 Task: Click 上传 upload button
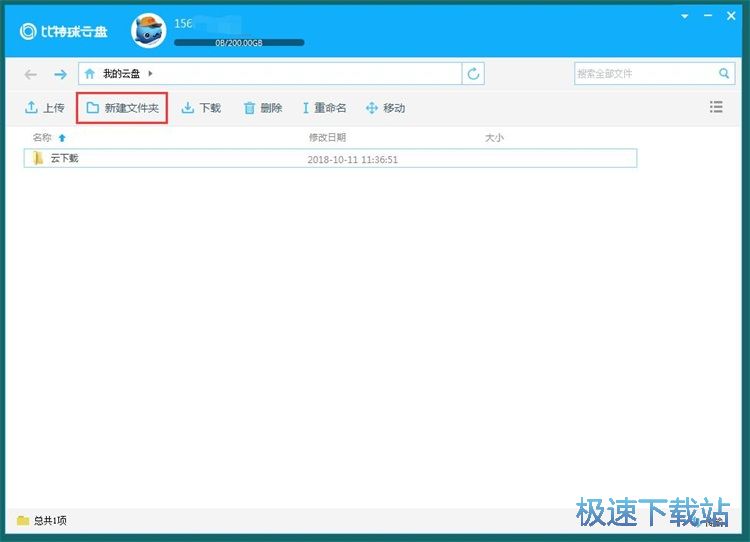click(x=44, y=108)
